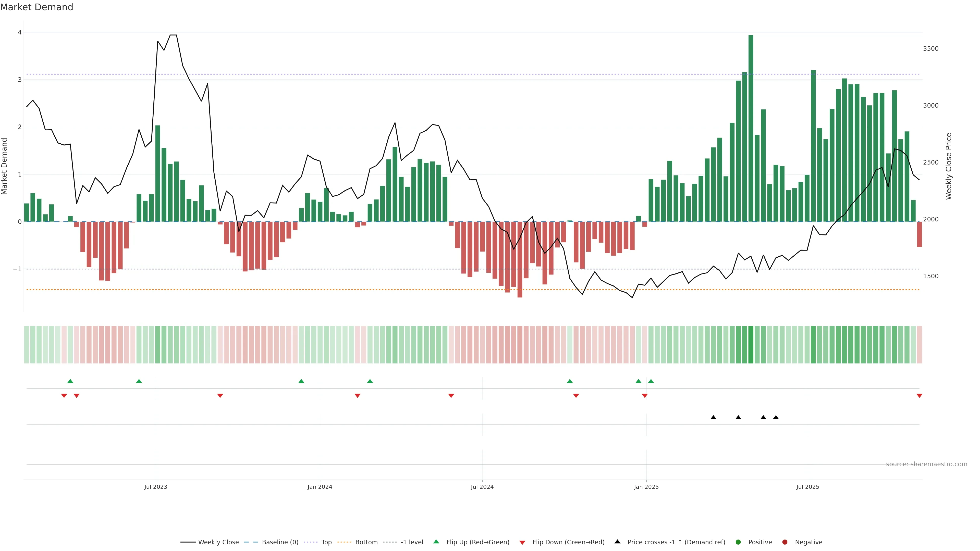Click the black Price crosses triangle legend icon

tap(617, 542)
